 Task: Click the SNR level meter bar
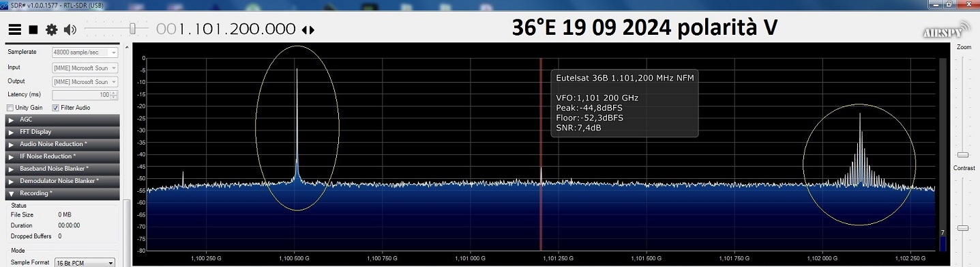[x=942, y=154]
